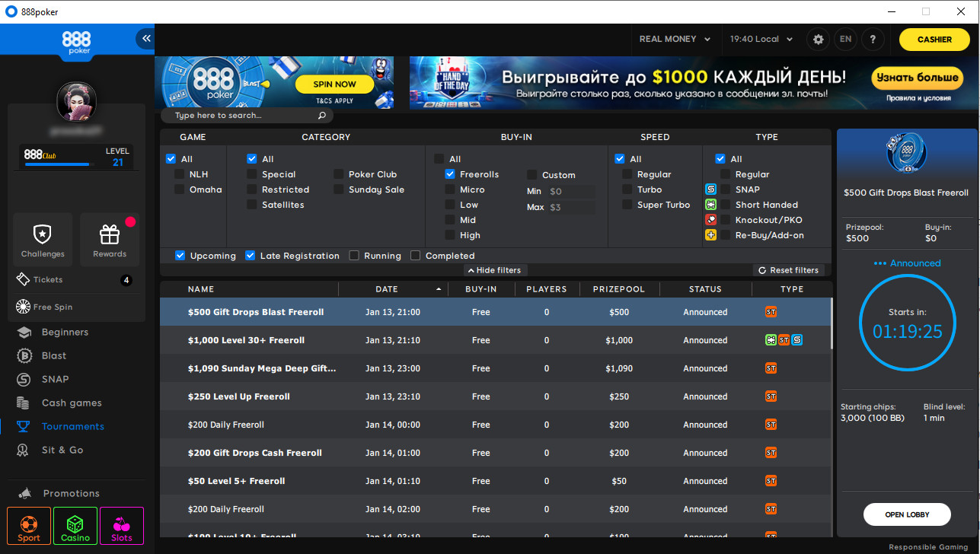
Task: Click the EN language icon
Action: click(845, 40)
